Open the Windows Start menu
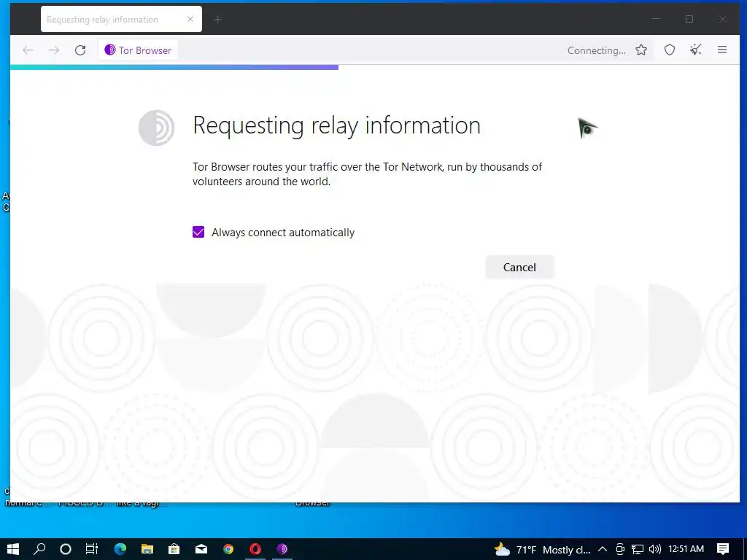747x560 pixels. [x=13, y=549]
